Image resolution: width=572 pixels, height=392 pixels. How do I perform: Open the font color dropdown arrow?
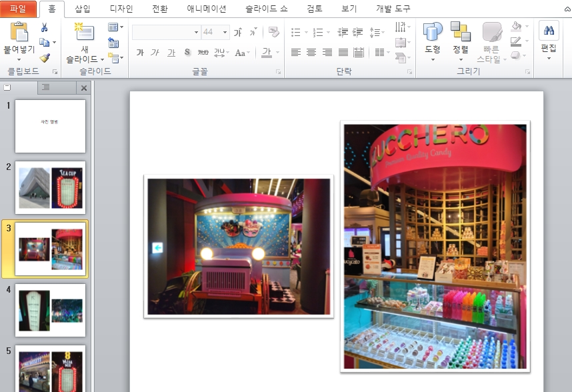(x=277, y=53)
